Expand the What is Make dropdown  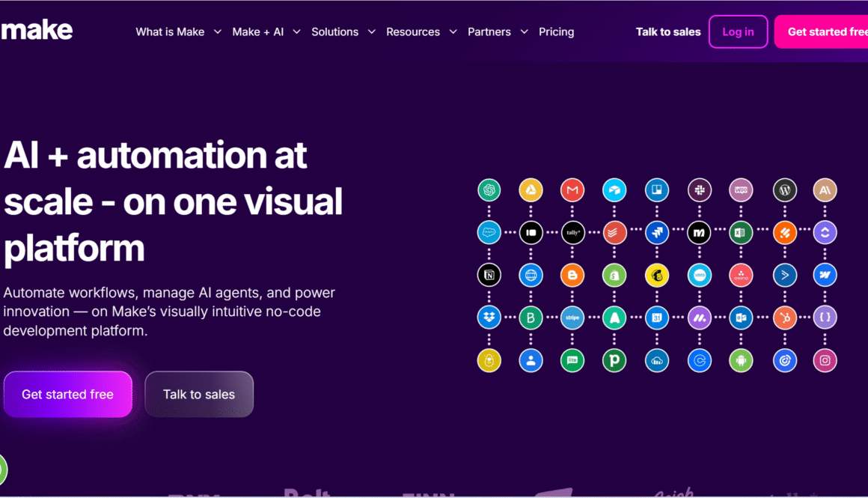click(x=178, y=32)
